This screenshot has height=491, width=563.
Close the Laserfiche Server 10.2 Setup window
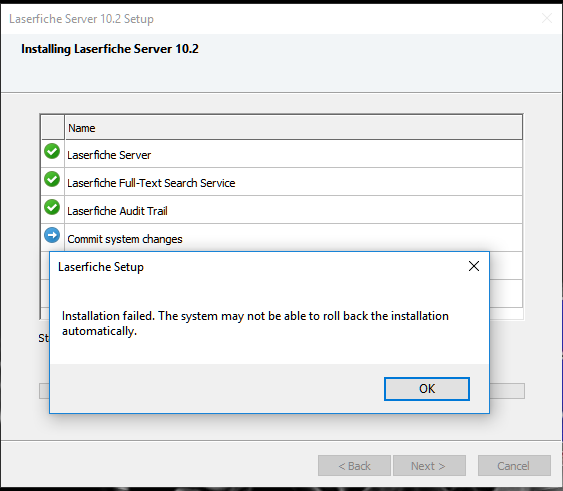(x=547, y=18)
